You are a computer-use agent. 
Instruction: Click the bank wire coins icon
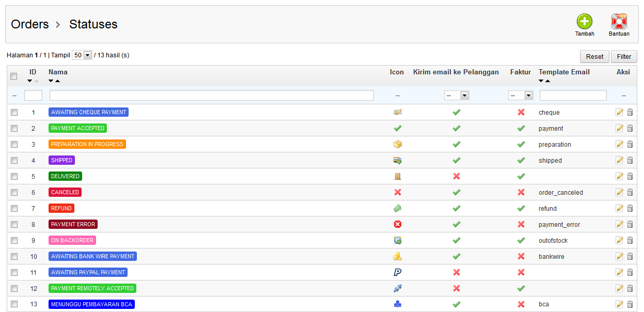(397, 256)
